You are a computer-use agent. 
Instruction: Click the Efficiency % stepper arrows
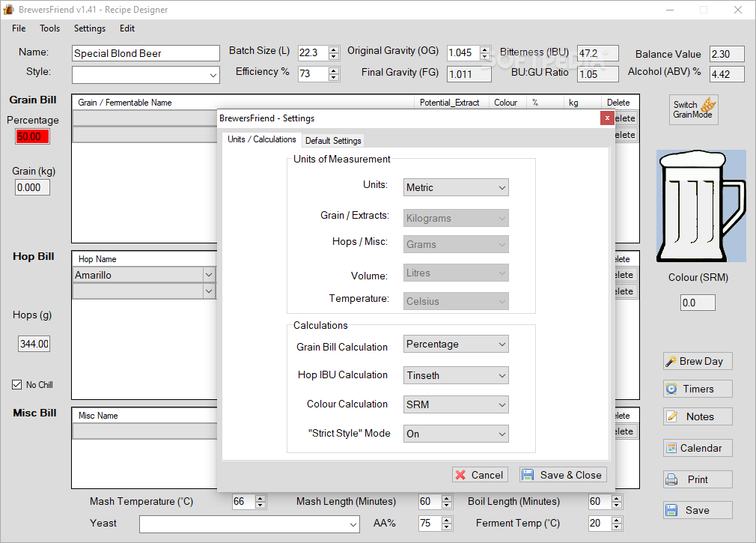[x=334, y=74]
